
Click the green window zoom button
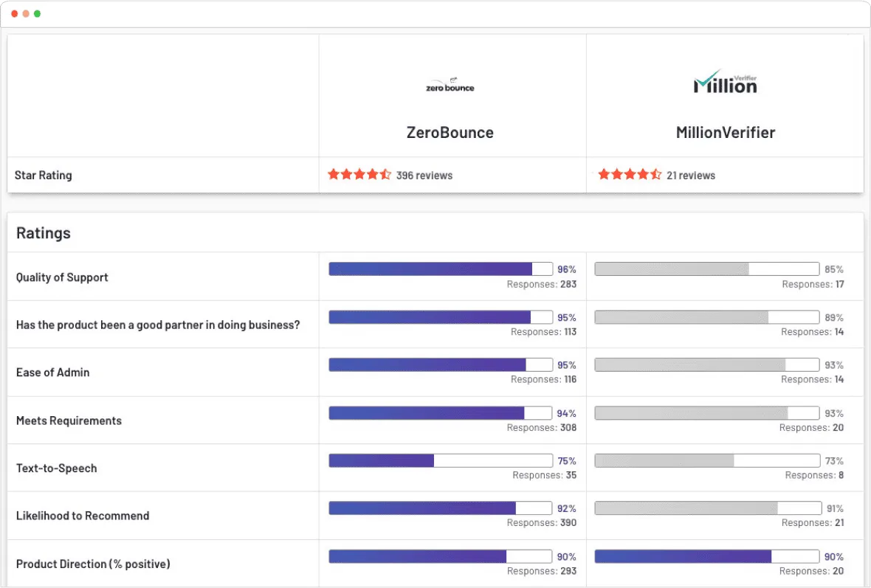tap(38, 13)
